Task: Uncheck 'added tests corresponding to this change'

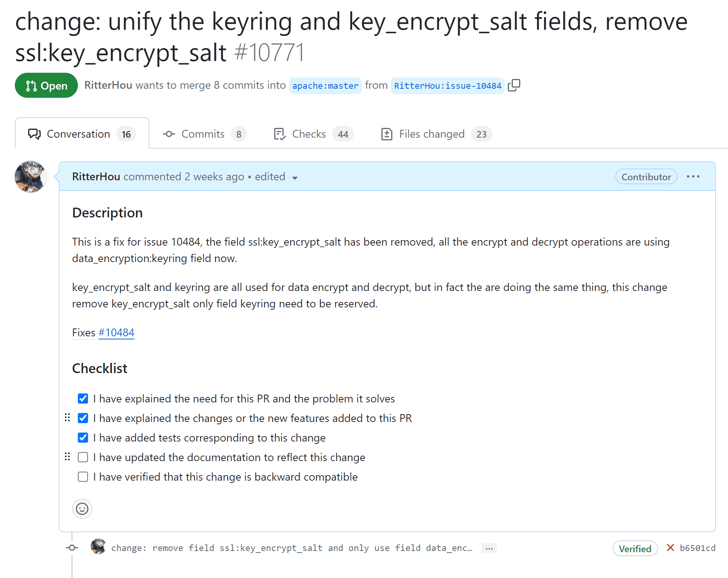Action: (83, 438)
